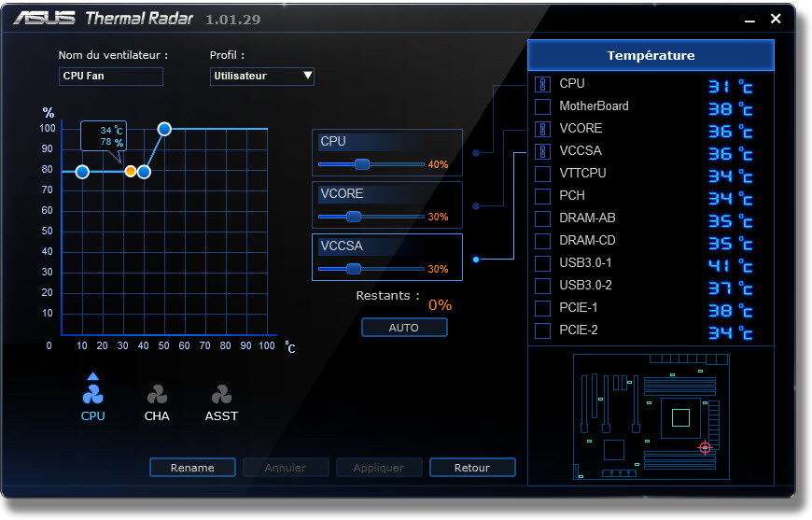Check the USB3.0-2 sensor checkbox

pos(542,286)
